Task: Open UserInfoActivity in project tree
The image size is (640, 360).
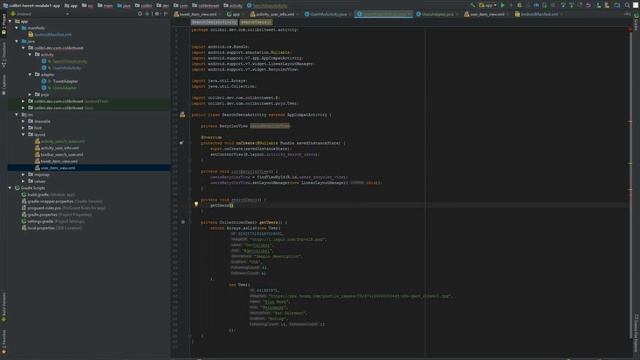Action: point(61,68)
